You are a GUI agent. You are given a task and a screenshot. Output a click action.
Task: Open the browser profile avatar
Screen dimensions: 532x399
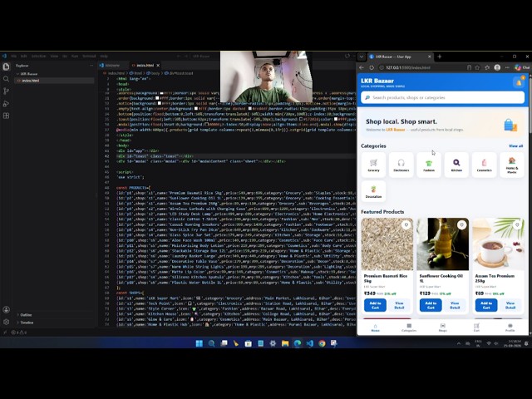[x=497, y=67]
